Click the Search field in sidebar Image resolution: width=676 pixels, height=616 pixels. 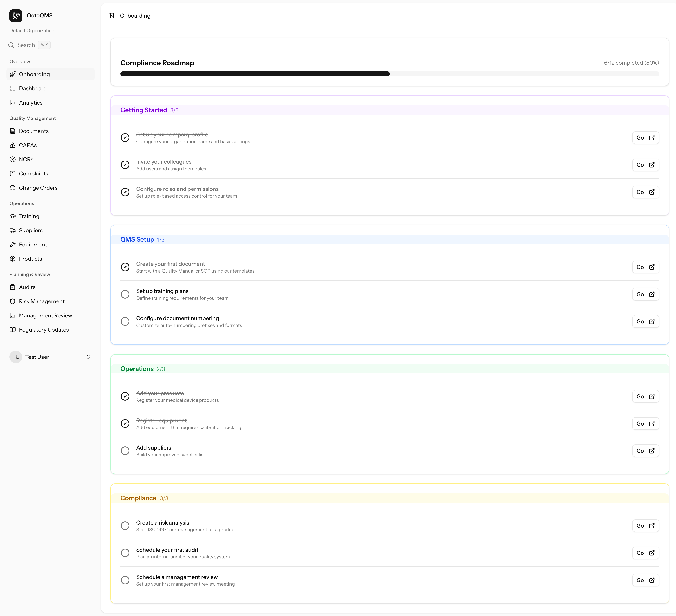tap(30, 45)
